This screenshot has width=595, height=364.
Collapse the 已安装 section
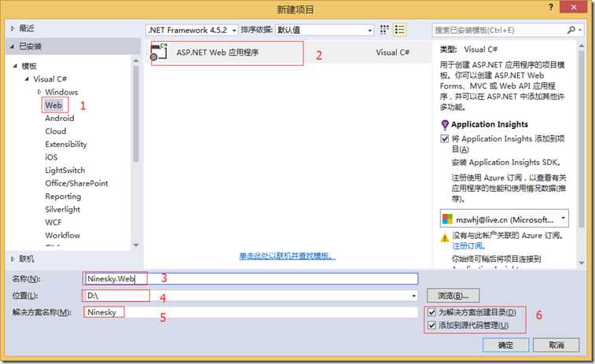[x=13, y=46]
